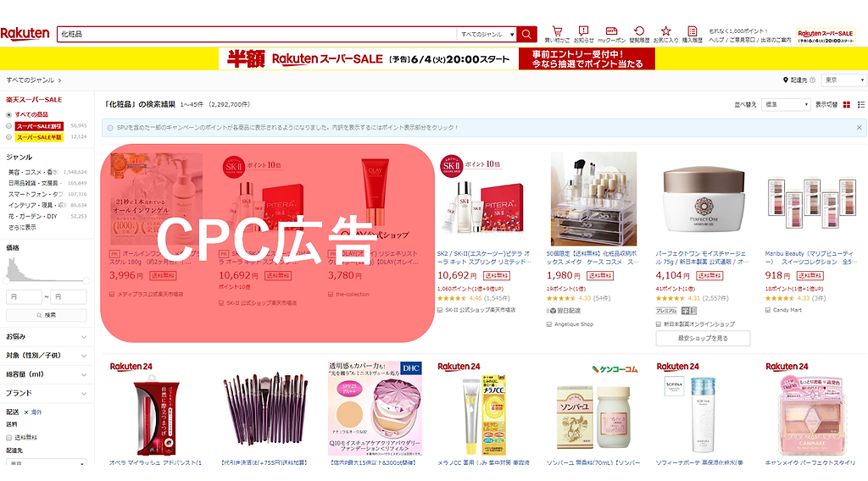Click the red search magnifier button
The height and width of the screenshot is (481, 868).
[x=526, y=34]
